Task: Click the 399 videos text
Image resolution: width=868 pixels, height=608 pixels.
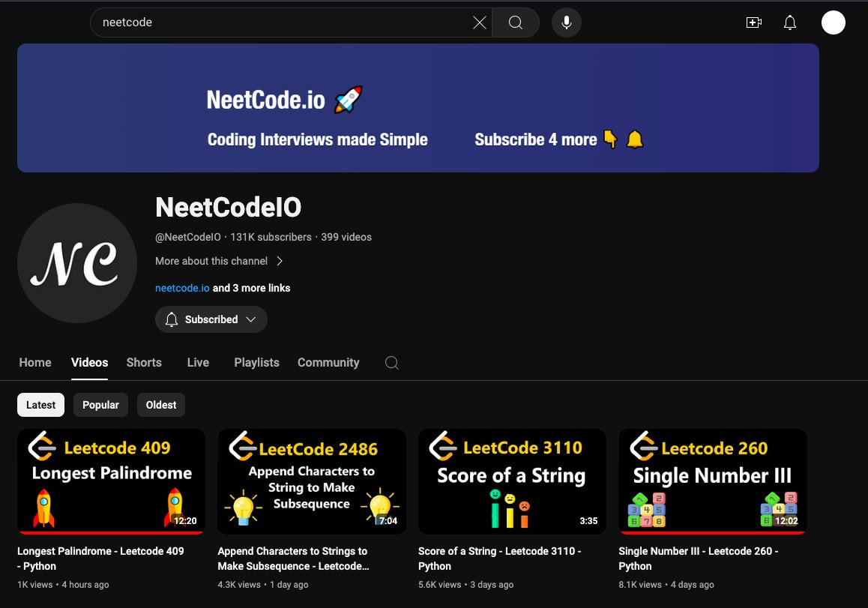Action: [x=346, y=237]
